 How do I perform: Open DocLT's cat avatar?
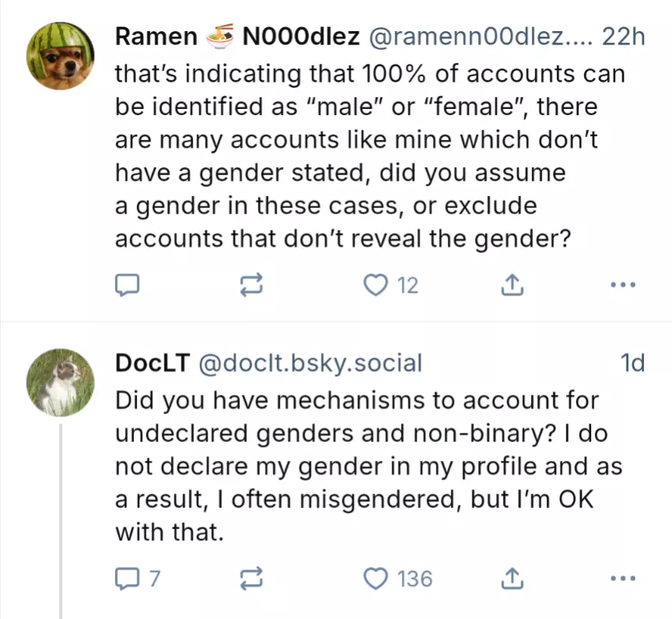point(61,382)
